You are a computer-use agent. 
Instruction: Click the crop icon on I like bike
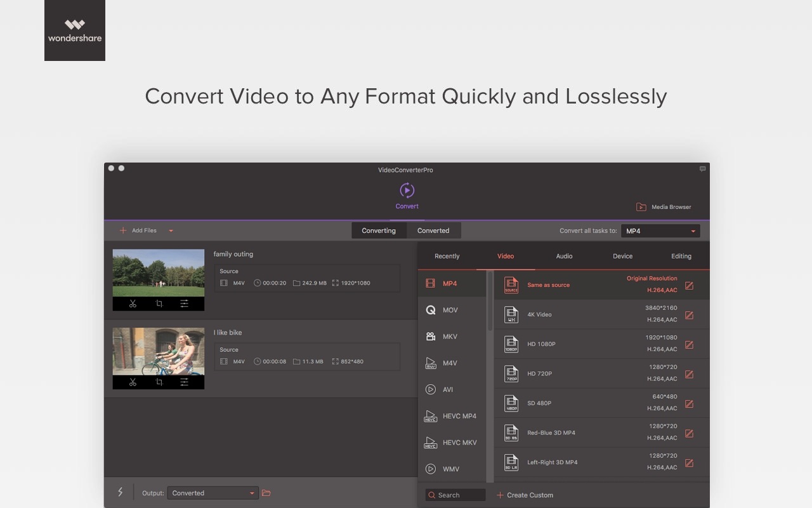[159, 382]
